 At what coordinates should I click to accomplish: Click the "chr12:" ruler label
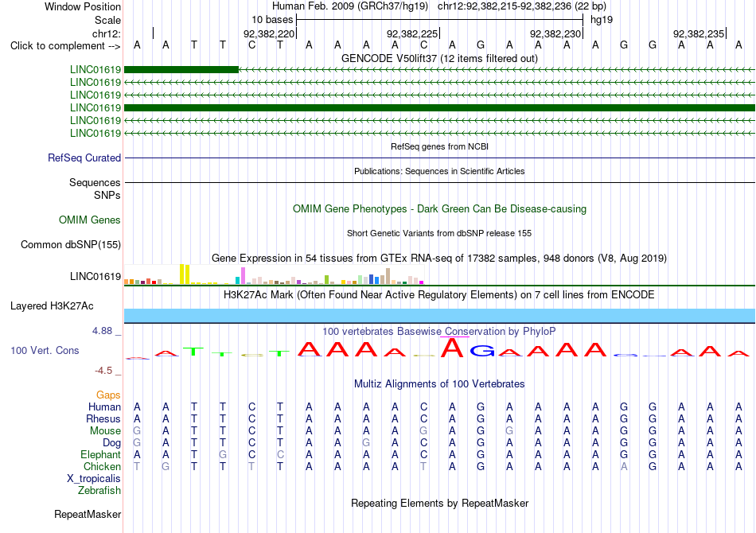point(106,33)
